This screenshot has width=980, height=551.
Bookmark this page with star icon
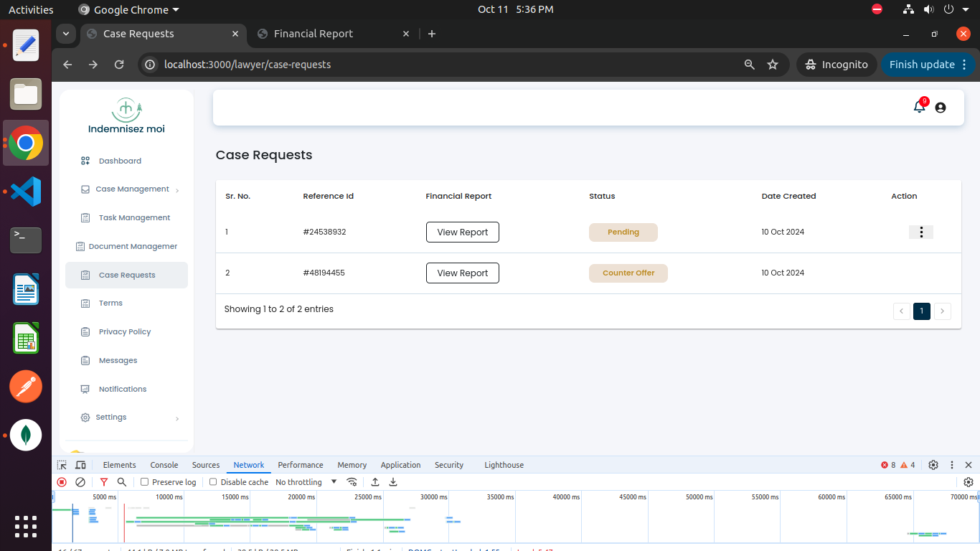[x=773, y=65]
